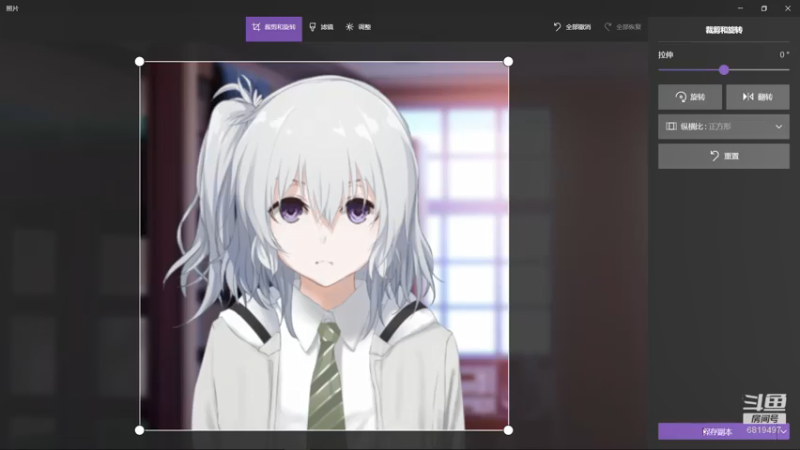
Task: Switch to the Filters tab
Action: [x=321, y=27]
